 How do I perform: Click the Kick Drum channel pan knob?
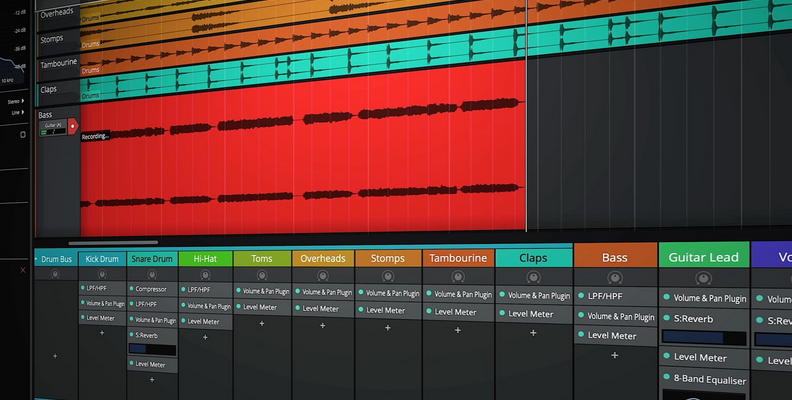coord(102,273)
